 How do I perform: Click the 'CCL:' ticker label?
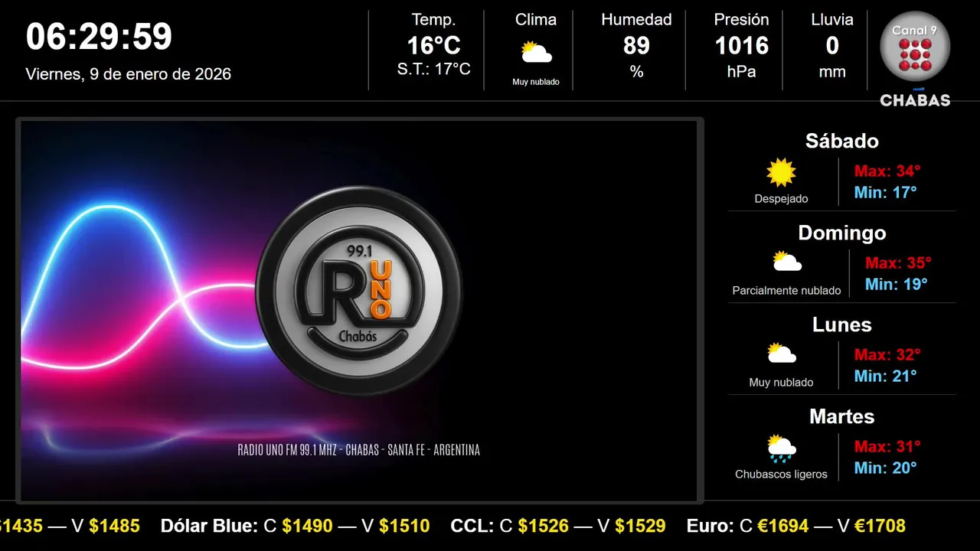coord(472,526)
